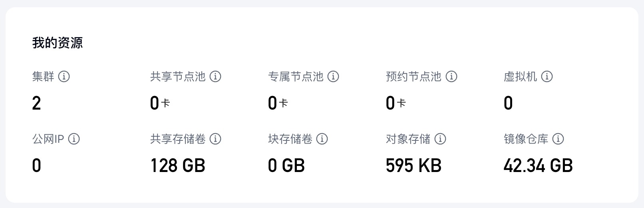Click the 对象存储 label text
This screenshot has width=644, height=208.
pyautogui.click(x=408, y=139)
